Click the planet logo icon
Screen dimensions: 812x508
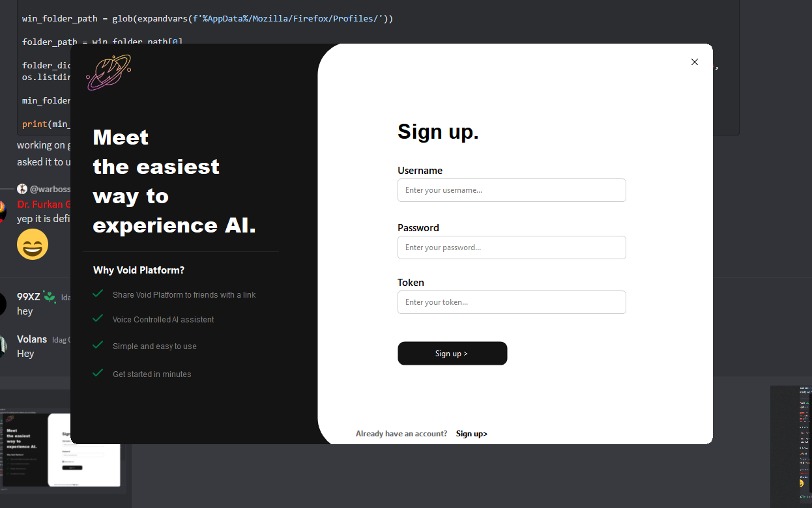(x=108, y=72)
